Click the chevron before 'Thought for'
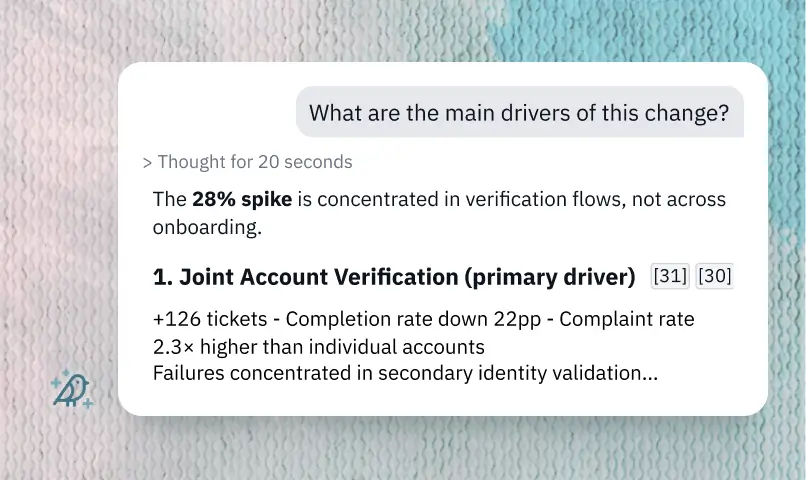The height and width of the screenshot is (480, 806). tap(147, 163)
